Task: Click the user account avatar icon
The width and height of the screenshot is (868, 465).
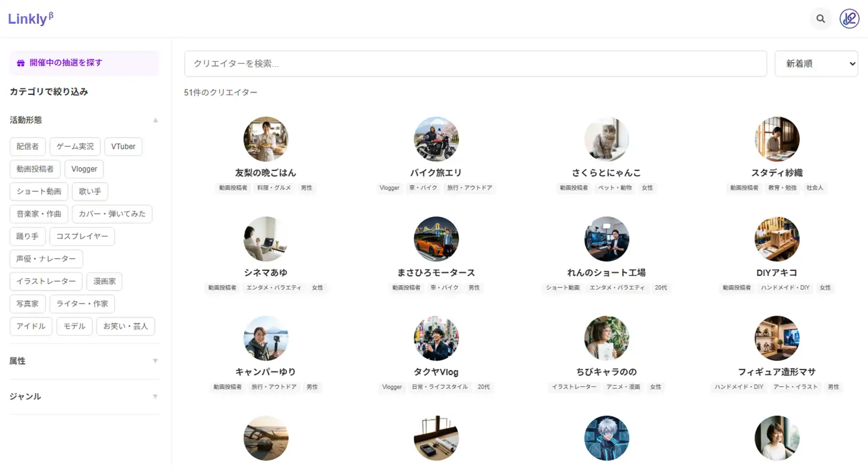Action: click(x=849, y=19)
